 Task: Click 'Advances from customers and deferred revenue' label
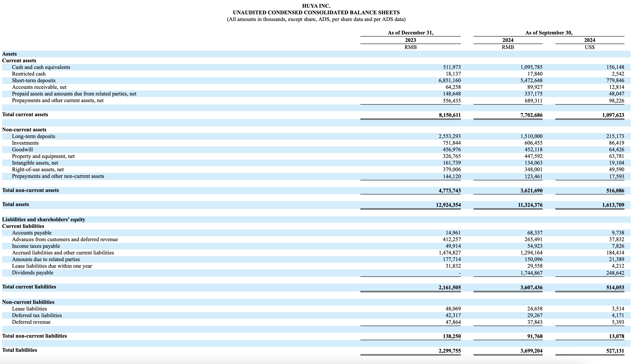click(65, 239)
